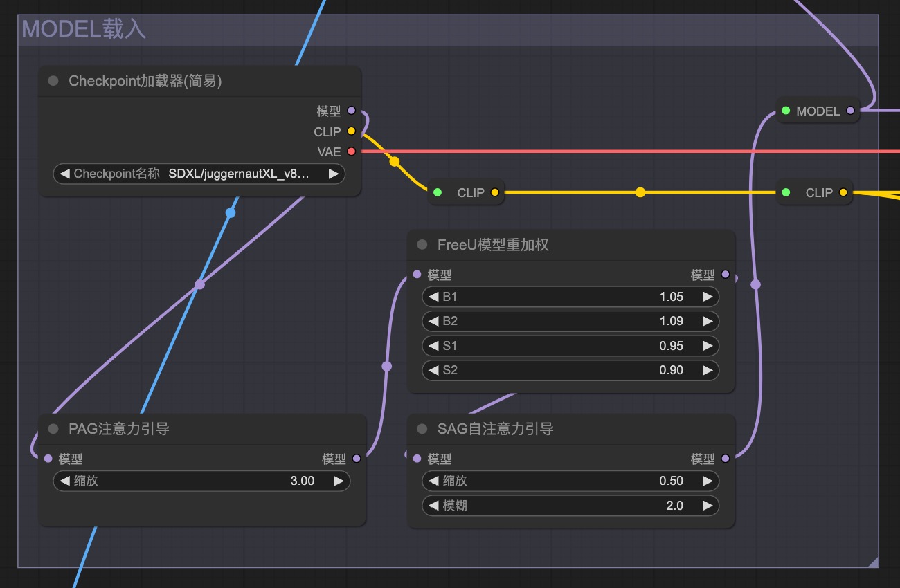Decrease B1 value with the left arrow
This screenshot has height=588, width=900.
433,297
